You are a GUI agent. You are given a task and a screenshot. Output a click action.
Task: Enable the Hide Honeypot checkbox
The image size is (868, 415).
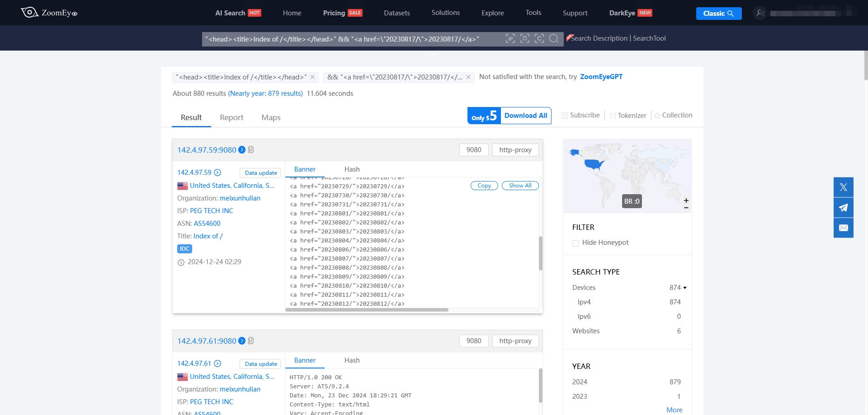coord(576,243)
